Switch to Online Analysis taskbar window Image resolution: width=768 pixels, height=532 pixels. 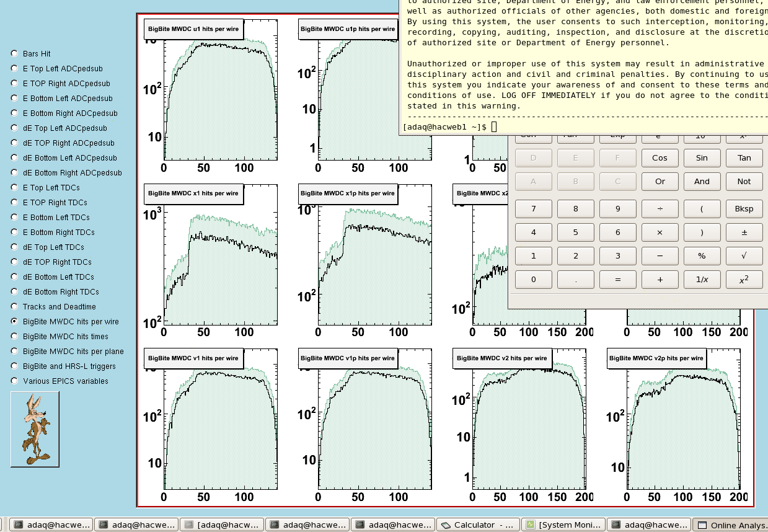click(x=730, y=525)
